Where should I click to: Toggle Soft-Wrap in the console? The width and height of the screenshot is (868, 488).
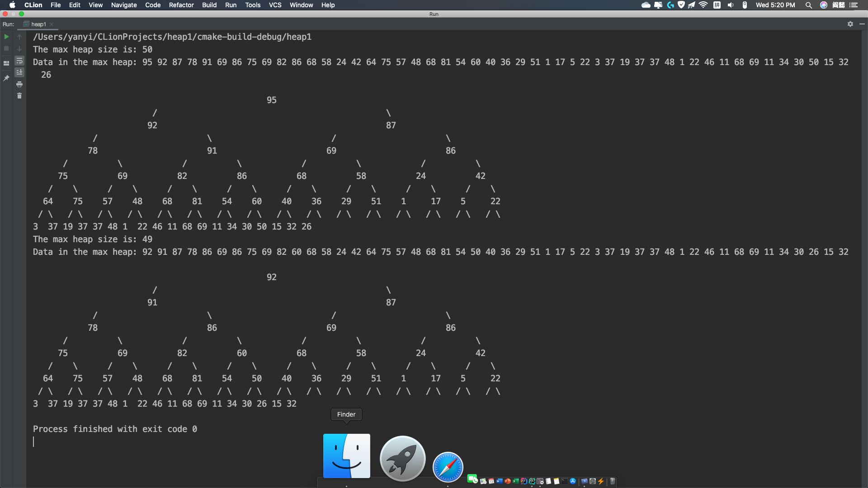click(19, 61)
